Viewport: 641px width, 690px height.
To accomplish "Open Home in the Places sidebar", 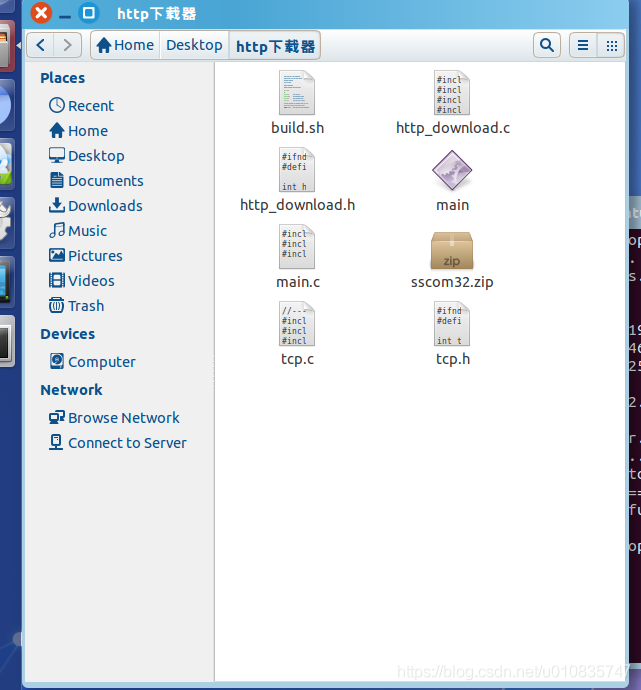I will coord(78,131).
